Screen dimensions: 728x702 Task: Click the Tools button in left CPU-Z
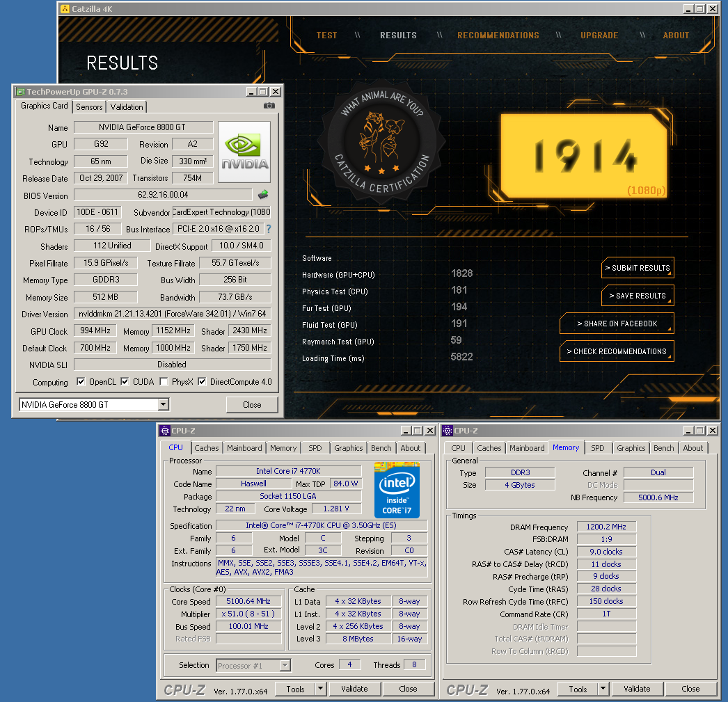tap(295, 689)
